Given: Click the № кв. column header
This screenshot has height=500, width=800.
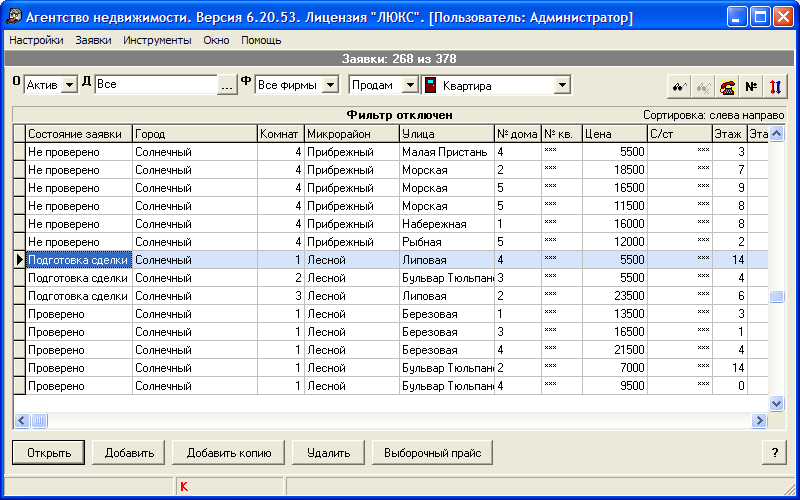Looking at the screenshot, I should pos(562,134).
